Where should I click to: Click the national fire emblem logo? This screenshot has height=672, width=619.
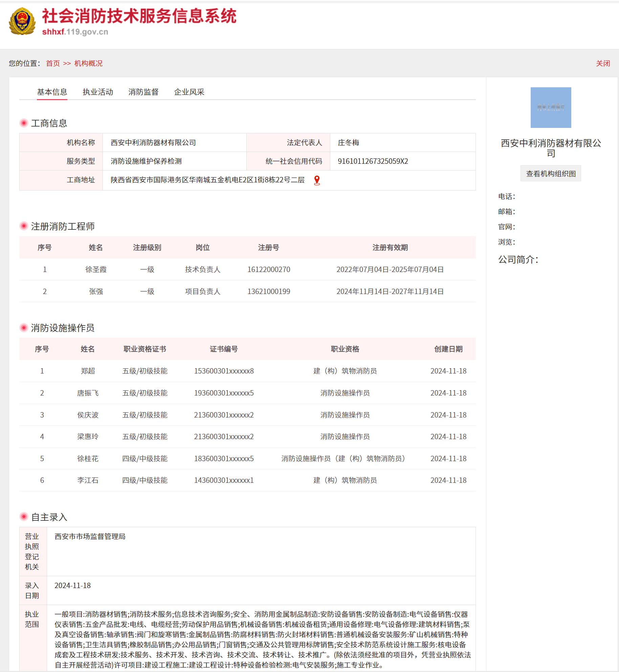click(22, 22)
